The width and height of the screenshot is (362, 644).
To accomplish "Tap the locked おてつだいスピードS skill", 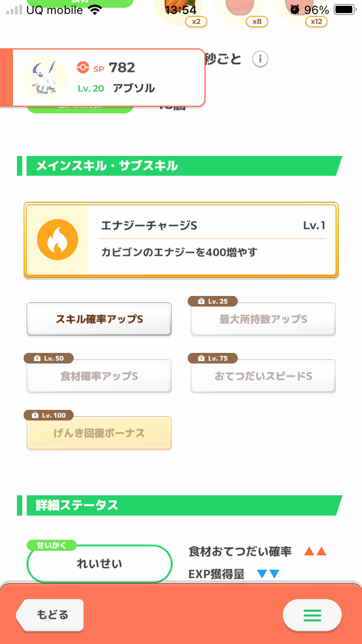I will pos(263,377).
